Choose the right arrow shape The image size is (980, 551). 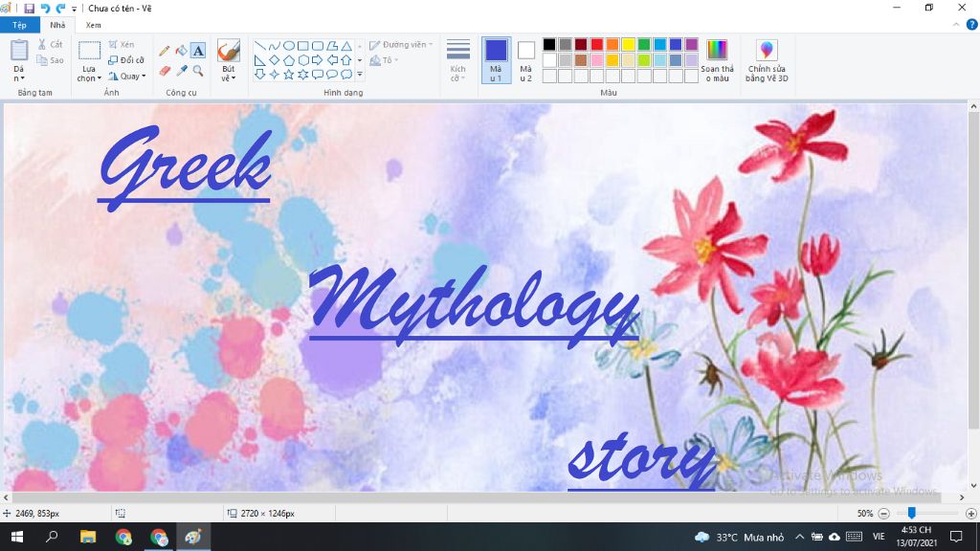point(318,60)
